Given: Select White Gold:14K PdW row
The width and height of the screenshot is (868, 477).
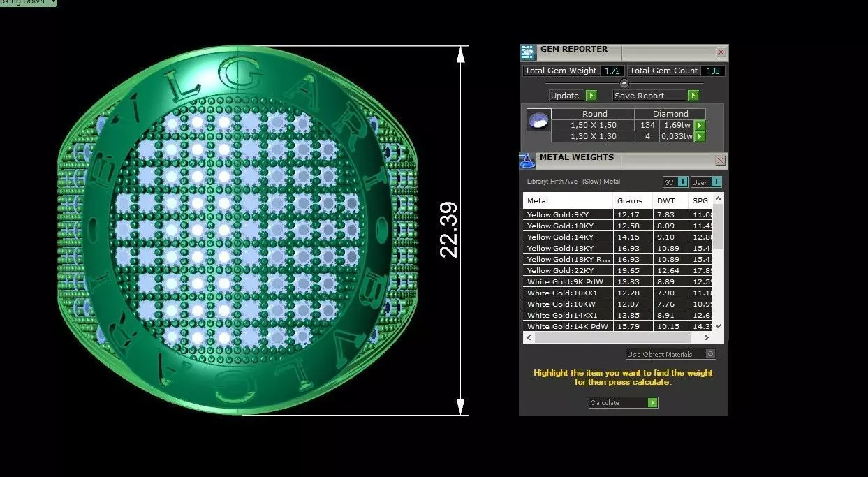Looking at the screenshot, I should (618, 326).
